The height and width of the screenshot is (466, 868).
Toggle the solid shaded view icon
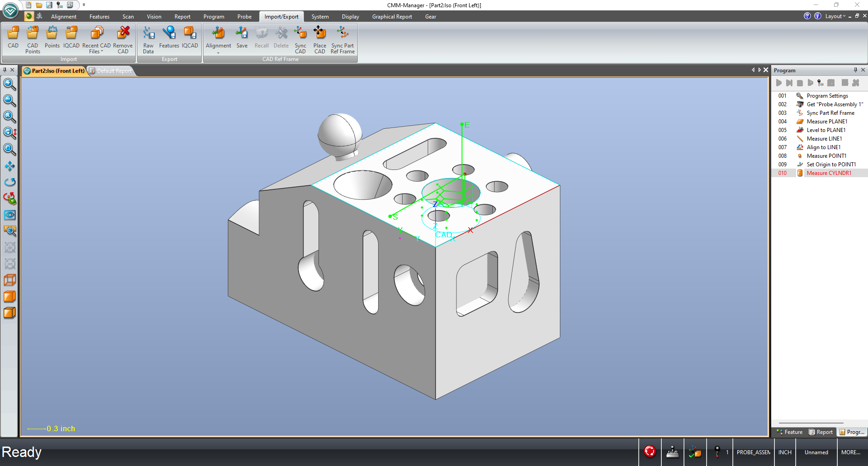9,297
